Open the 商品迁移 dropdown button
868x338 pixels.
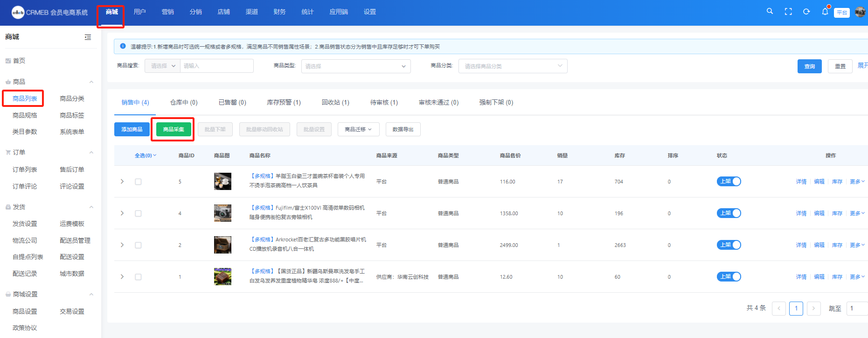click(x=358, y=129)
